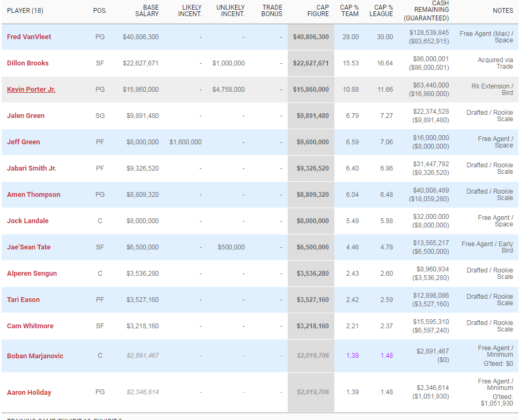Viewport: 519px width, 420px height.
Task: Visit Tari Eason player link
Action: pyautogui.click(x=23, y=300)
